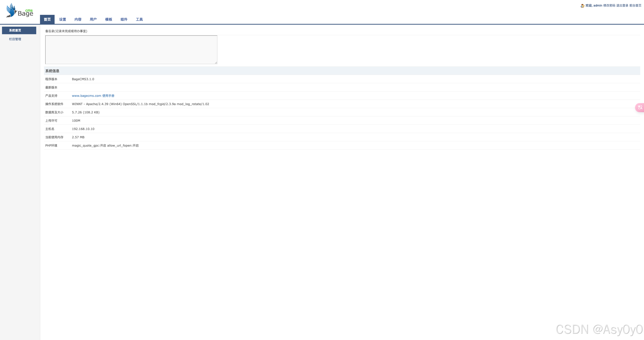Screen dimensions: 644x340
Task: Open the 设置 tab
Action: coord(63,19)
